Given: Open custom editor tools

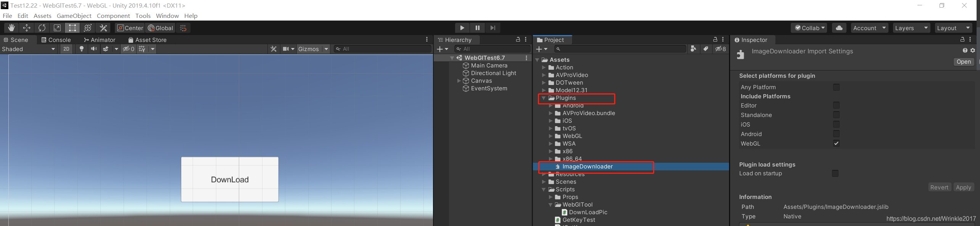Looking at the screenshot, I should click(103, 28).
